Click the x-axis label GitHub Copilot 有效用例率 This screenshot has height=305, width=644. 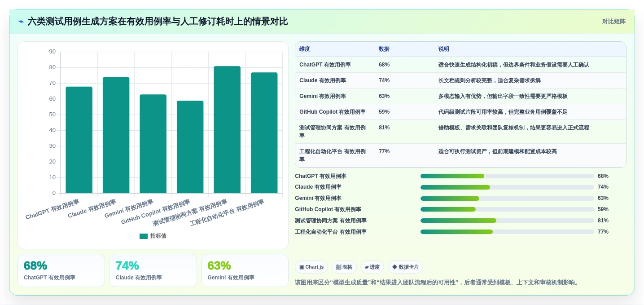tap(156, 212)
